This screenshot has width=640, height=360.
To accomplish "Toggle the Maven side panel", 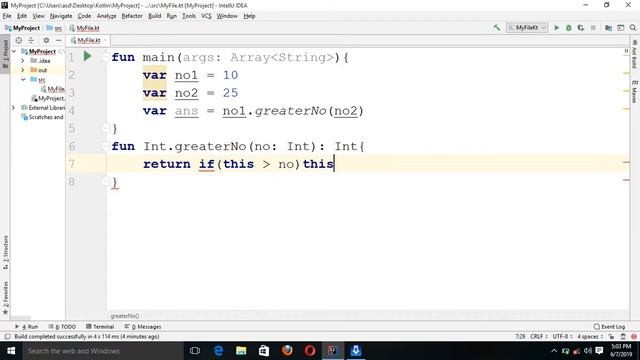I will click(x=634, y=91).
